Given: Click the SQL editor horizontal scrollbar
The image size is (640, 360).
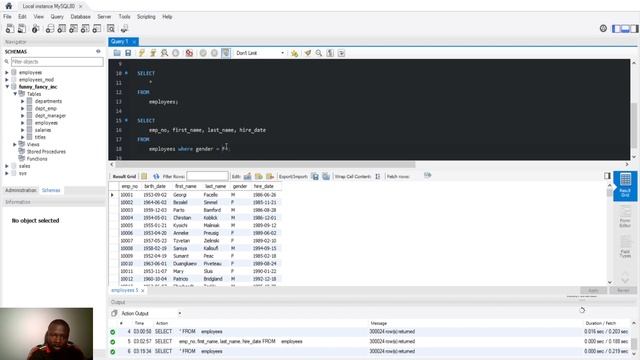Looking at the screenshot, I should [x=265, y=164].
